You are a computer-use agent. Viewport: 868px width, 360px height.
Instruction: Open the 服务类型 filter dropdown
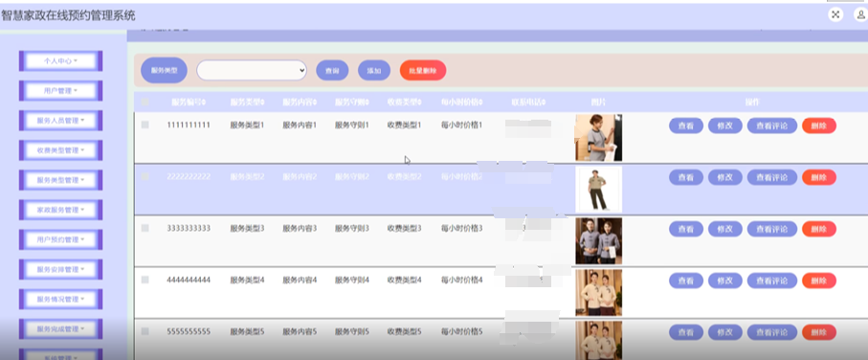click(x=252, y=70)
